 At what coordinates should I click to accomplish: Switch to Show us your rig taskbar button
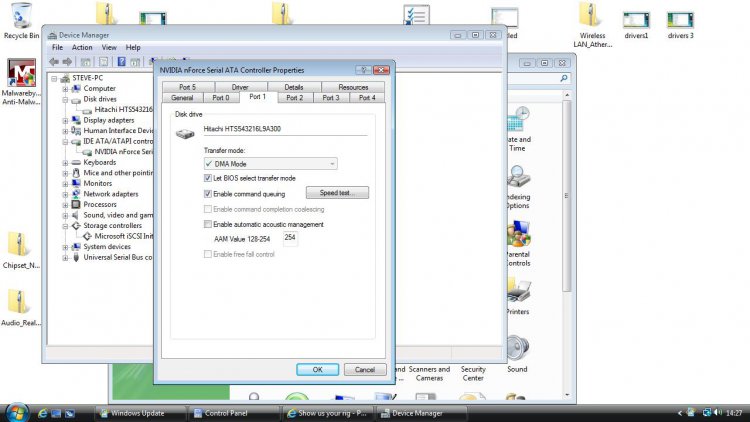point(328,413)
